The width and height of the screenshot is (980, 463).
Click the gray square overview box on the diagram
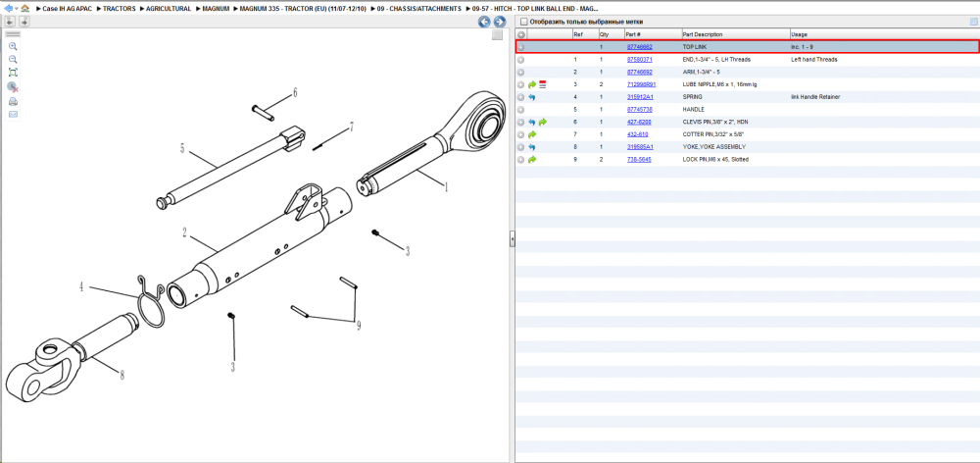[x=497, y=35]
